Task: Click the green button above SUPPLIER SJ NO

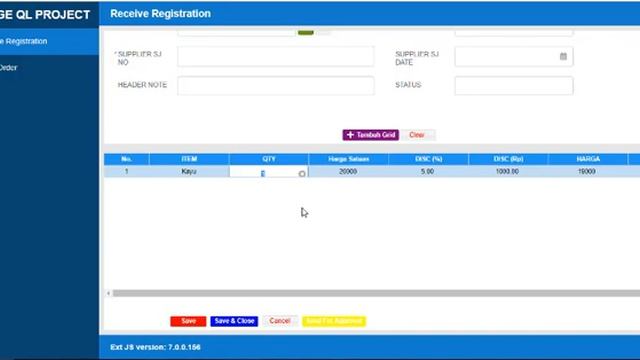Action: [x=306, y=32]
